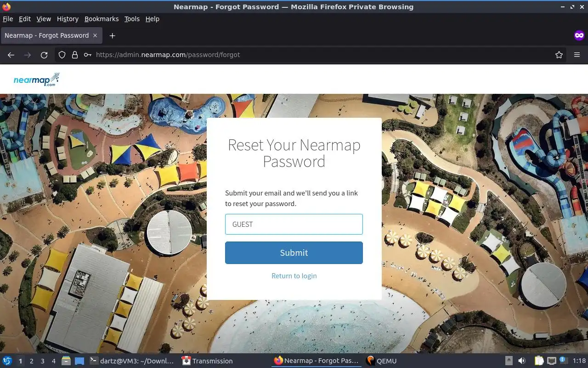Open the Firefox hamburger application menu

coord(577,55)
